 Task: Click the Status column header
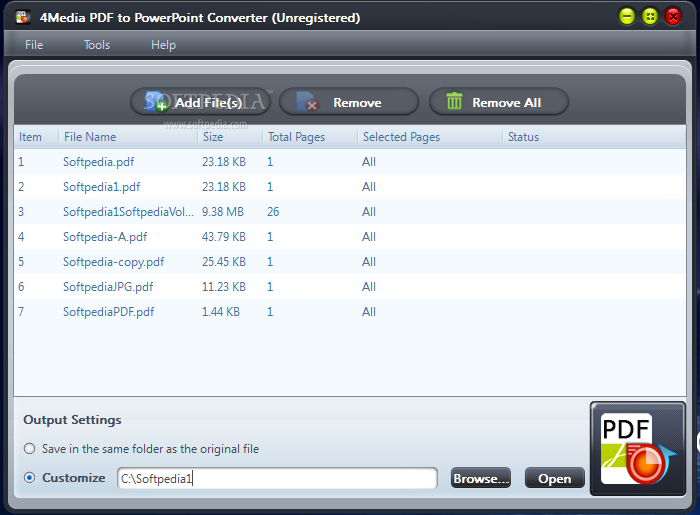[x=594, y=137]
